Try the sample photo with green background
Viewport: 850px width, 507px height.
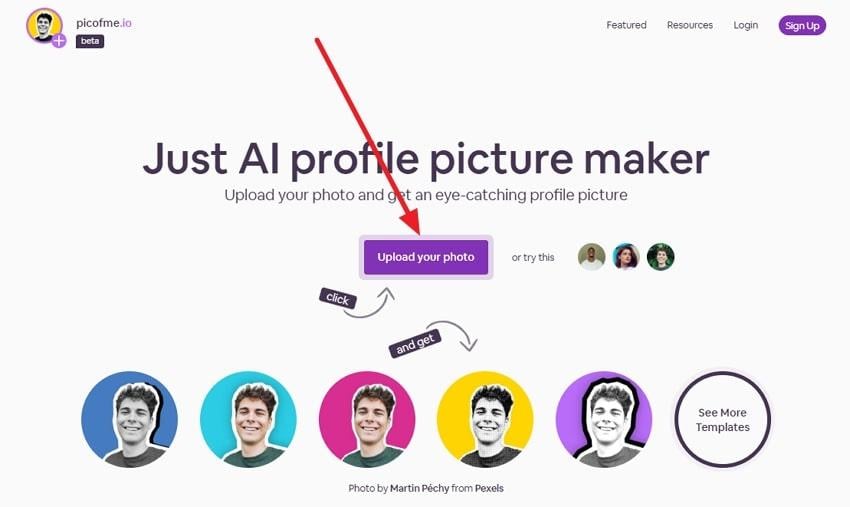click(x=660, y=256)
